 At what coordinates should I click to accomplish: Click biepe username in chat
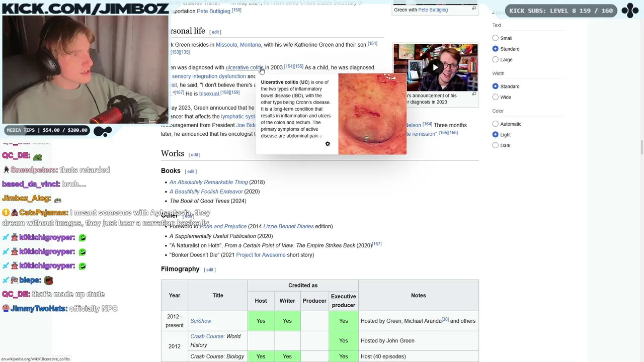[30, 280]
